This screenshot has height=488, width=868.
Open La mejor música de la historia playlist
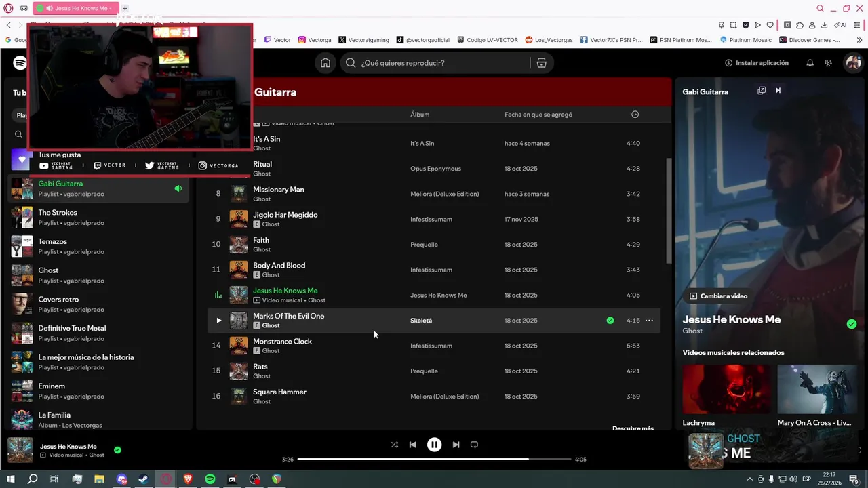100,362
